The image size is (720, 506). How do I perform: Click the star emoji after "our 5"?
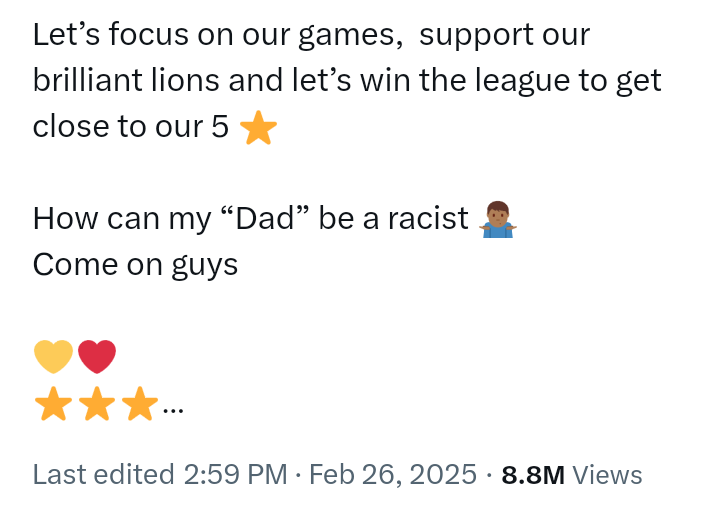[259, 128]
